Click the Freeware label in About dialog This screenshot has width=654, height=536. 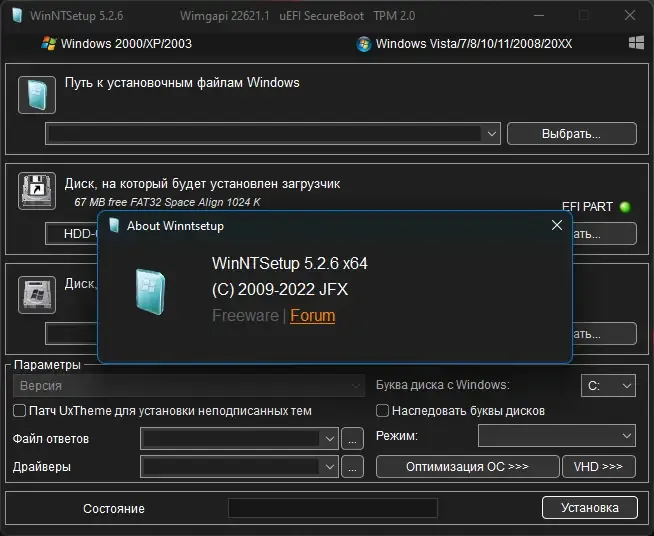click(x=245, y=316)
